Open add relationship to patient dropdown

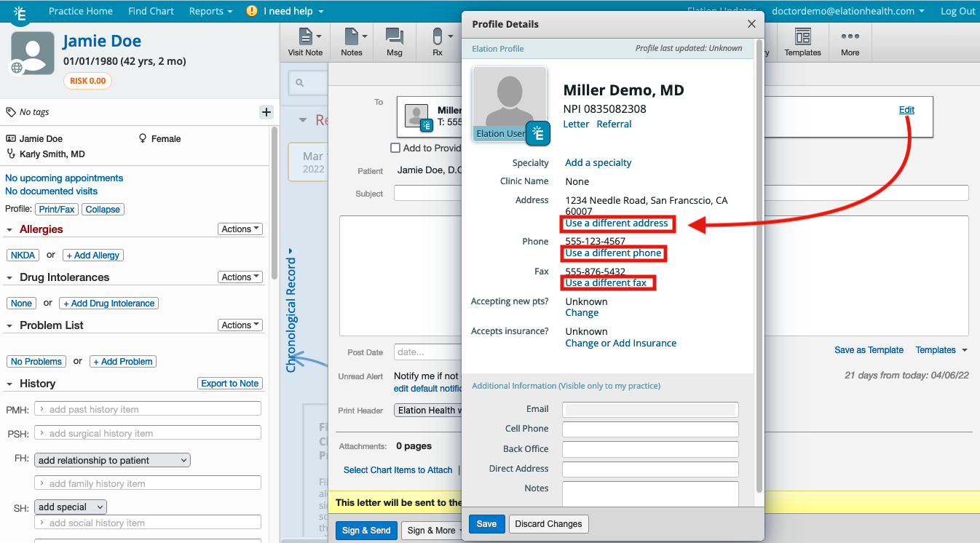point(112,460)
